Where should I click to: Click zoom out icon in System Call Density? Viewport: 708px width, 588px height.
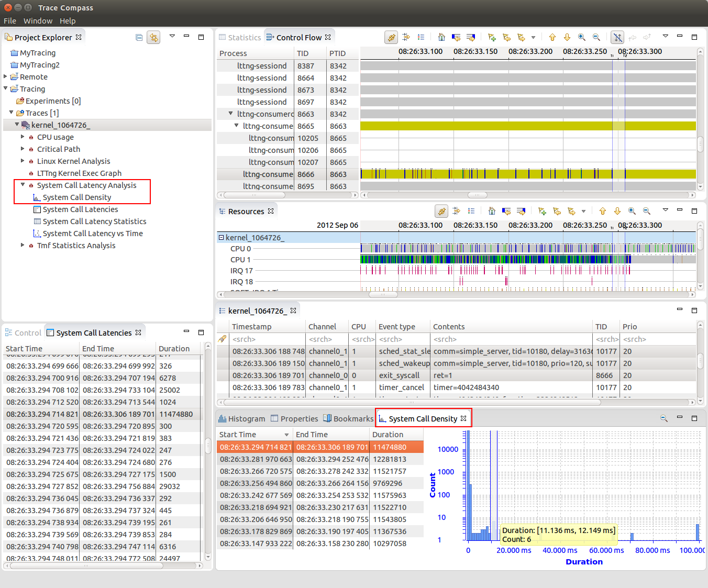(664, 418)
